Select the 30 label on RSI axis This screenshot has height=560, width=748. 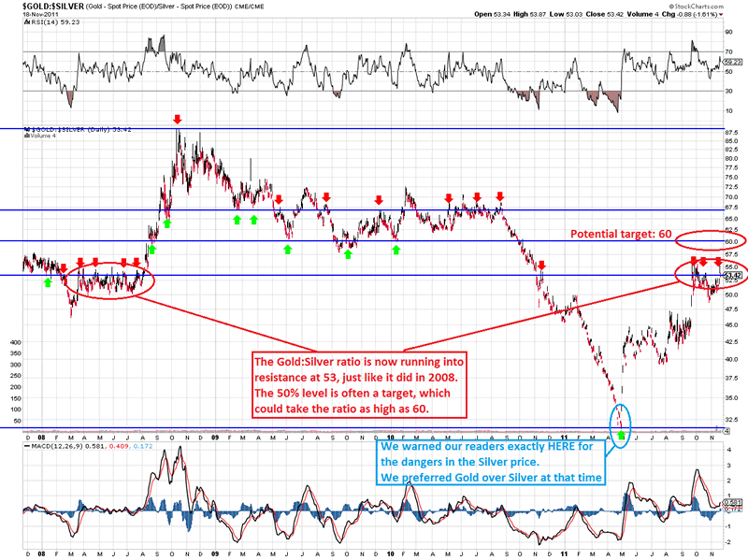728,91
